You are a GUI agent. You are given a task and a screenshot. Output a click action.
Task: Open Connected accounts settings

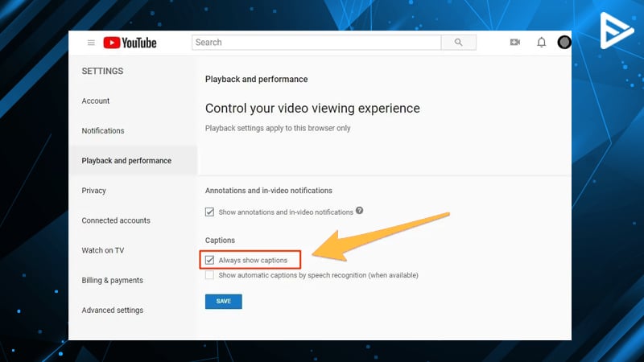pos(116,220)
